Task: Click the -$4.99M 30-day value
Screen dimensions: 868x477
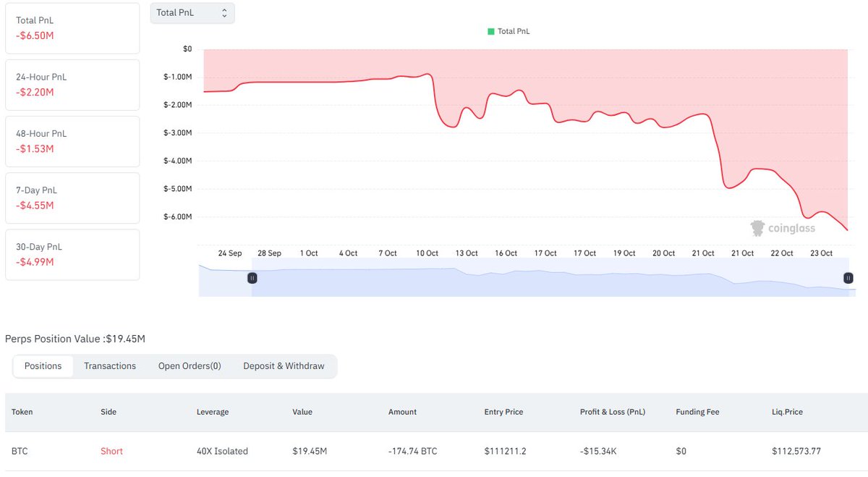Action: (x=35, y=261)
